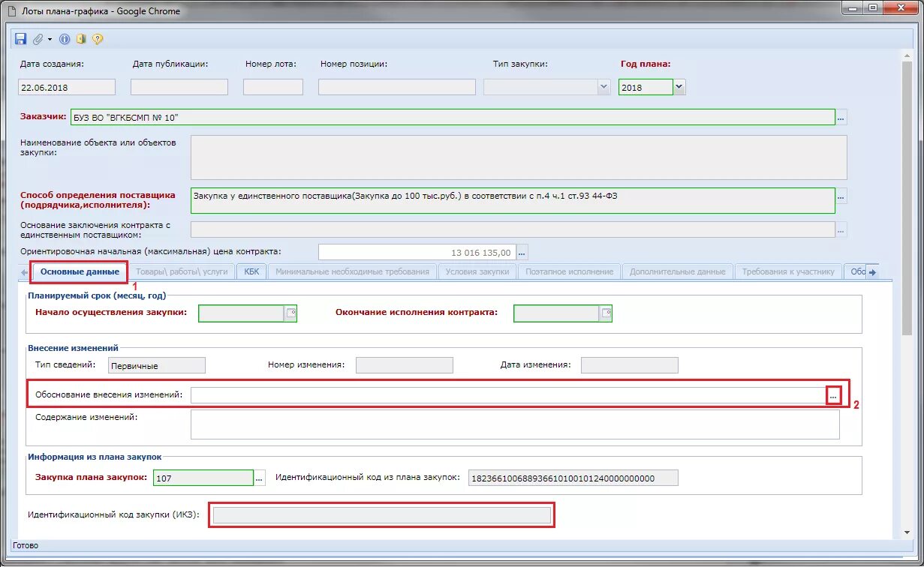Open the Заказчик lookup ellipsis button
This screenshot has width=924, height=567.
click(x=841, y=118)
